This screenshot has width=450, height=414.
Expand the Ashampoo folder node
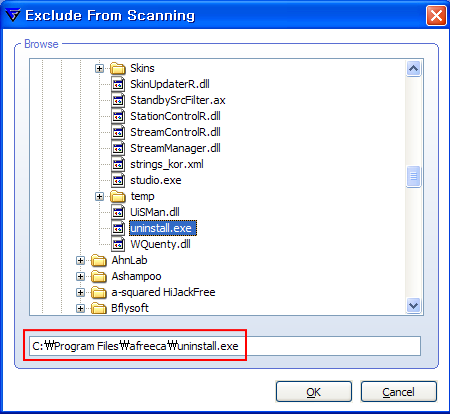80,276
